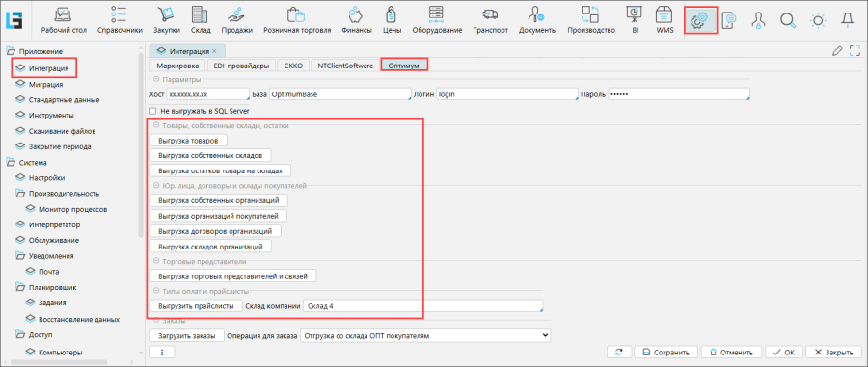Image resolution: width=868 pixels, height=367 pixels.
Task: Toggle the brightness theme icon
Action: 817,20
